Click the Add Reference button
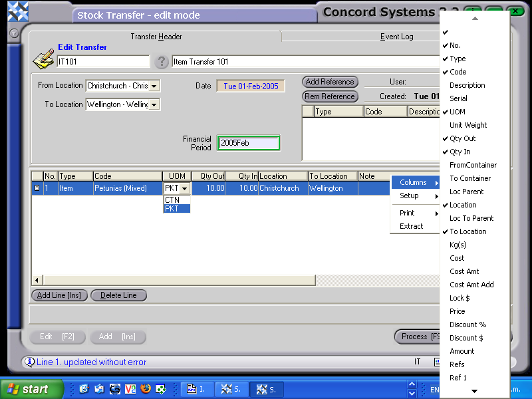The image size is (532, 399). (x=330, y=82)
